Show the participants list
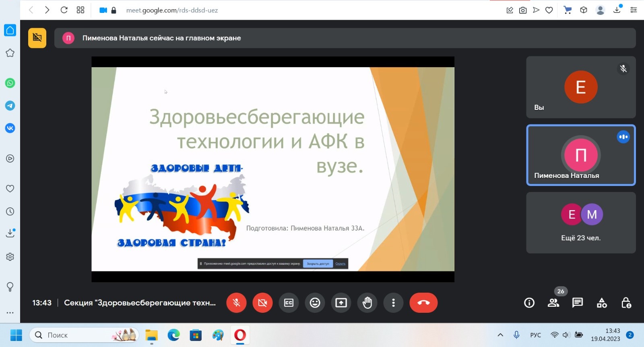Viewport: 644px width, 347px height. point(553,303)
